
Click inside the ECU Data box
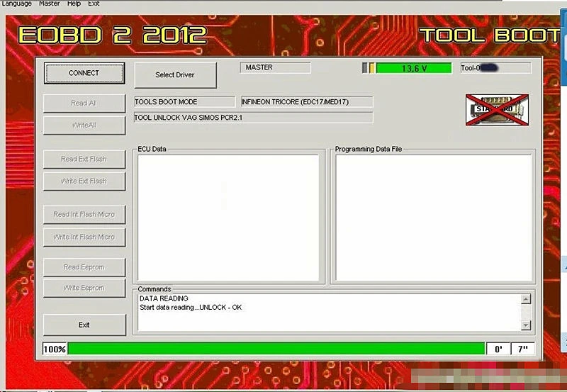pyautogui.click(x=228, y=218)
